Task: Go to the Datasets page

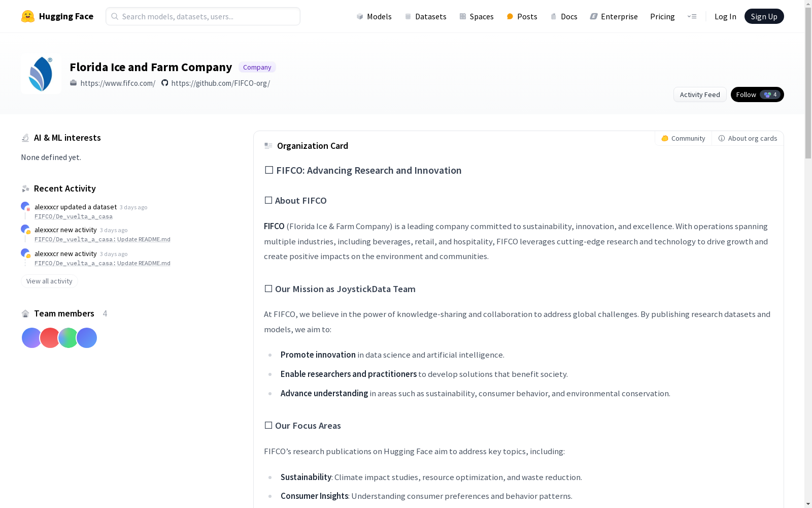Action: [425, 16]
